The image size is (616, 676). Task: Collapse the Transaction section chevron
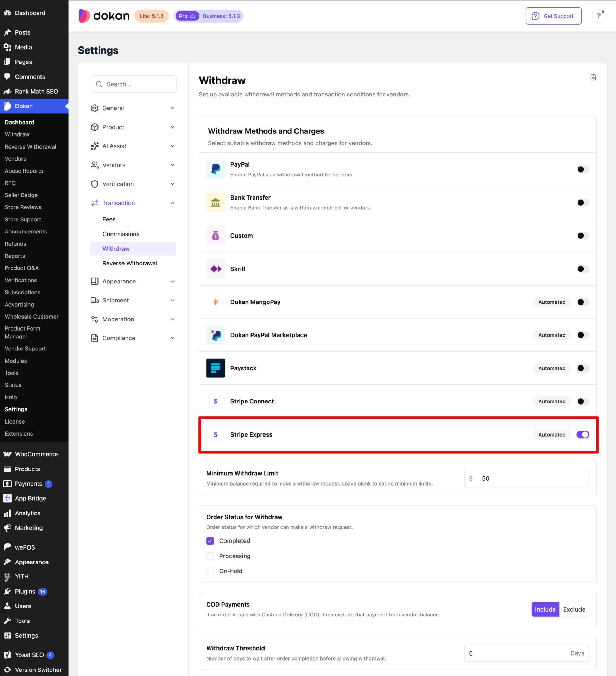[172, 203]
